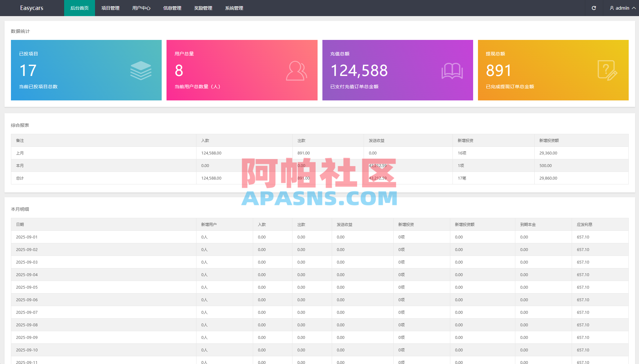
Task: Click the open book icon on 充值总额 card
Action: [453, 70]
